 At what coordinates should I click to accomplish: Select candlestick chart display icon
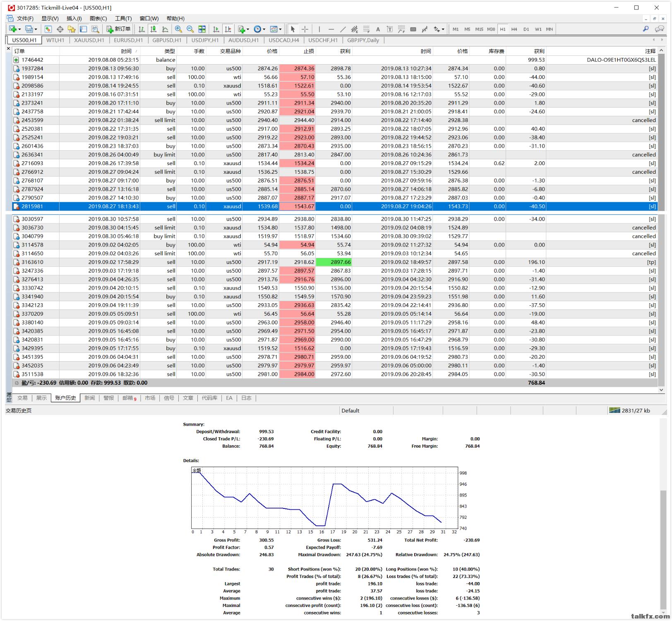pos(154,29)
